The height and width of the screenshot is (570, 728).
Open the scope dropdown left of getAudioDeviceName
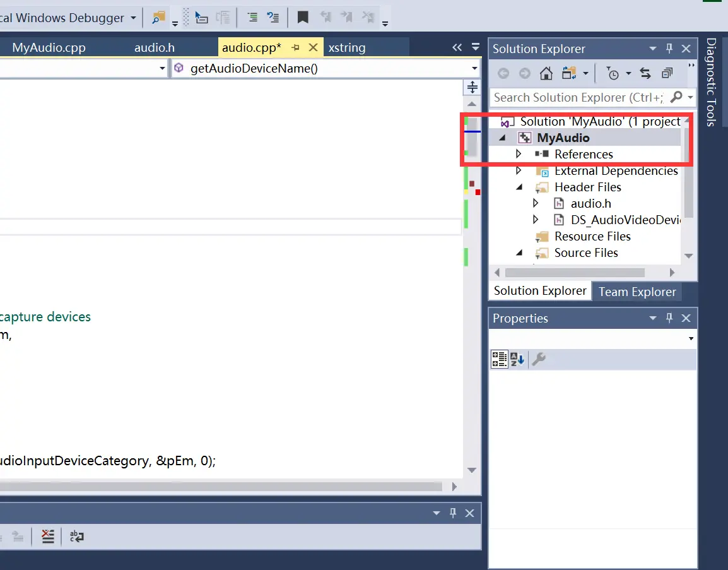(x=162, y=68)
